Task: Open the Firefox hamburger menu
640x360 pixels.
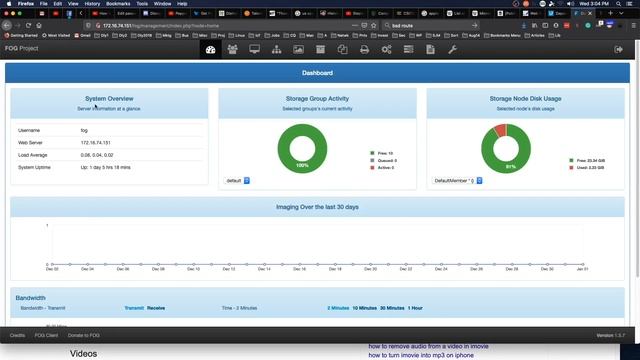Action: pyautogui.click(x=633, y=25)
